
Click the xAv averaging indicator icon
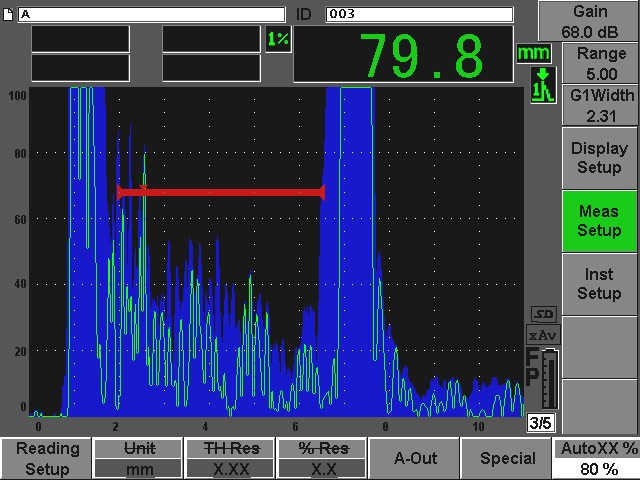point(542,335)
